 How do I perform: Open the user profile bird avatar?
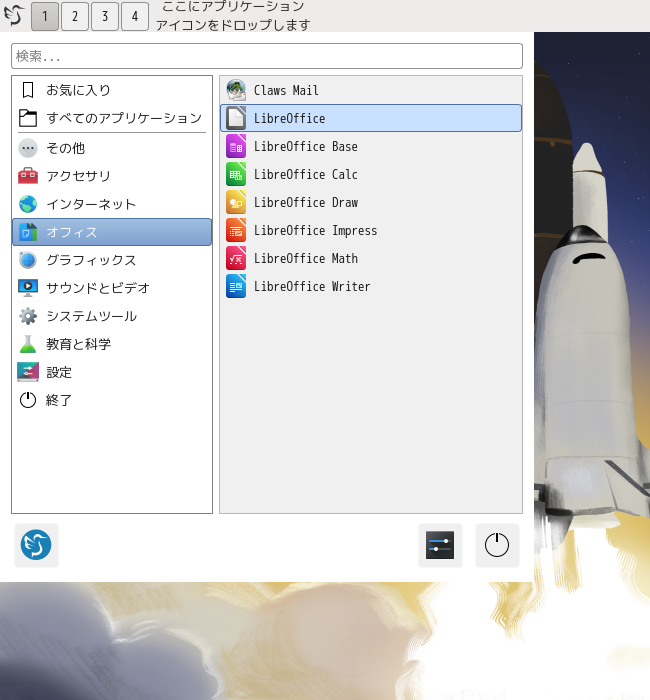(x=36, y=545)
